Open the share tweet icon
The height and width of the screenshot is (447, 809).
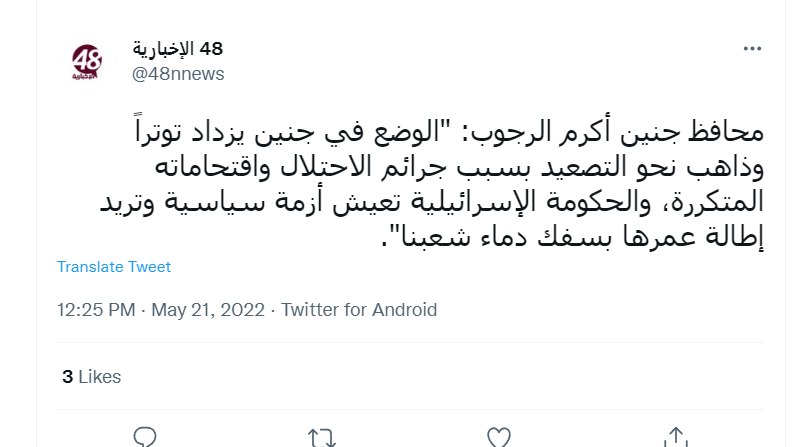point(676,438)
